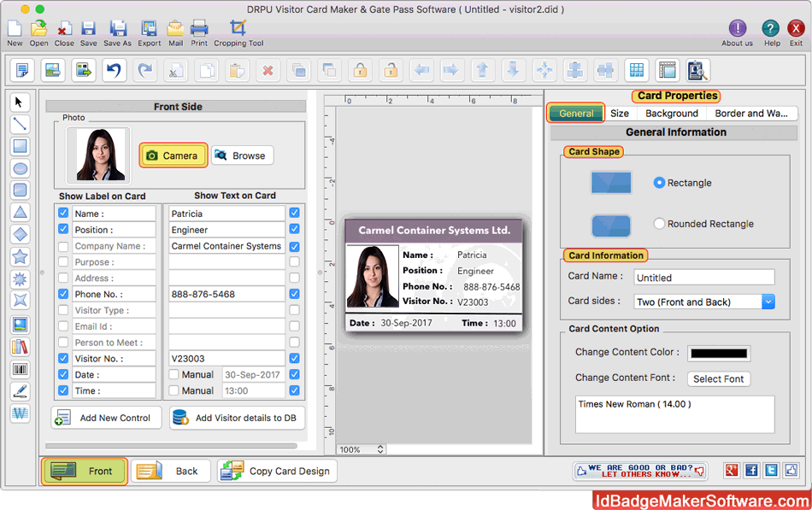The width and height of the screenshot is (812, 510).
Task: Click the horizontal scrollbar under the form
Action: coord(171,445)
